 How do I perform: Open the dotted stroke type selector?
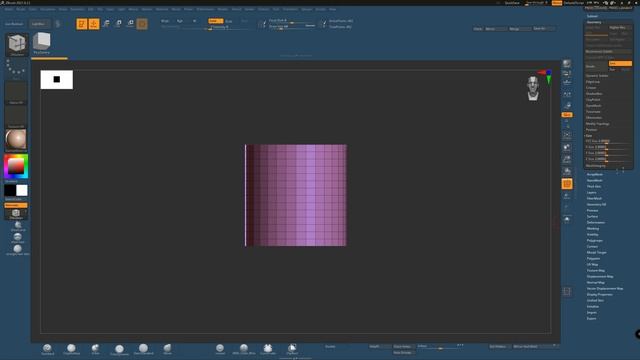(16, 68)
